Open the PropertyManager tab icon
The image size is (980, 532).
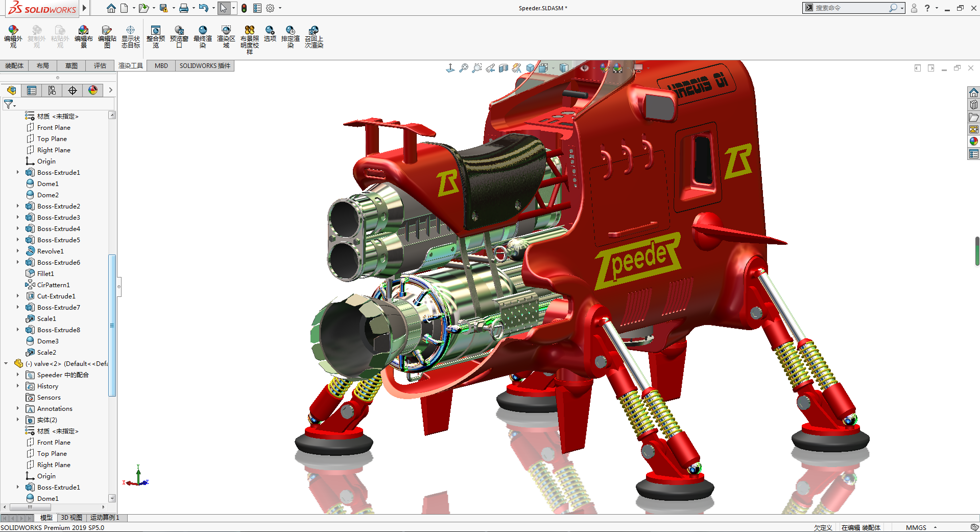(x=32, y=90)
